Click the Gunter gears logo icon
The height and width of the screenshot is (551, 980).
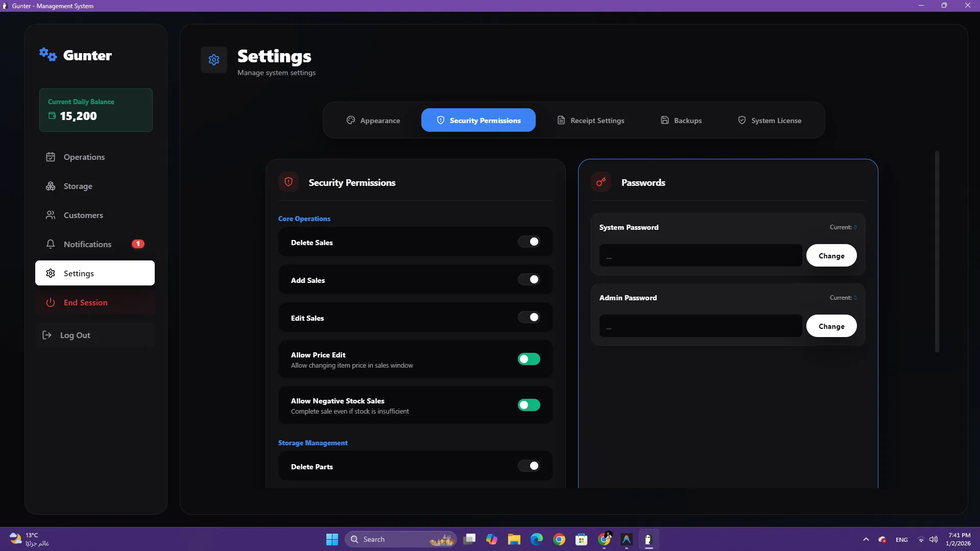[x=48, y=54]
